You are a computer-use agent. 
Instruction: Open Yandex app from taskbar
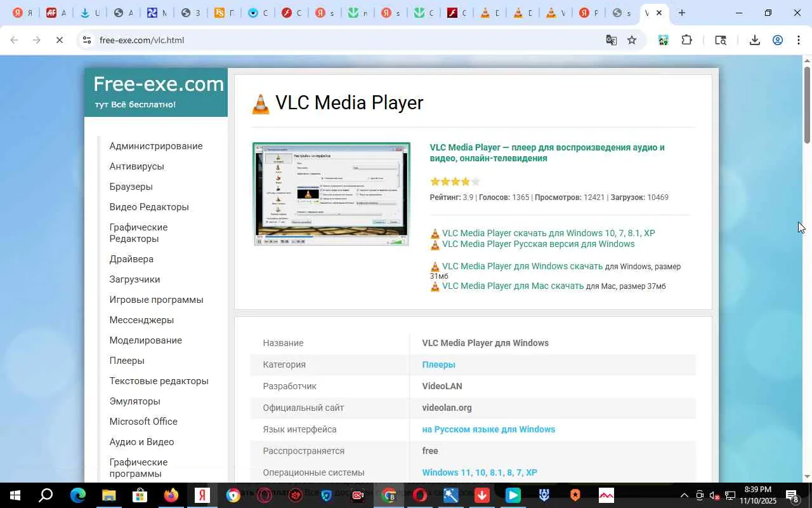[x=202, y=495]
